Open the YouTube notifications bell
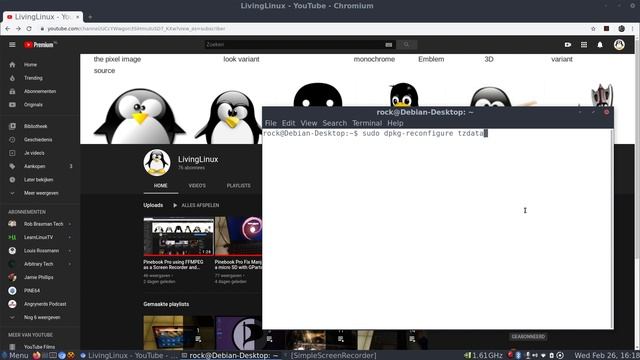This screenshot has height=360, width=640. [600, 44]
